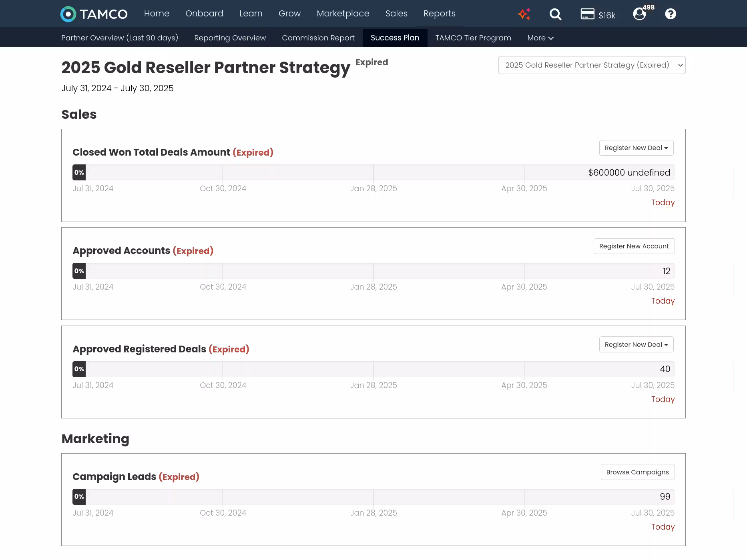Click the Approved Registered Deals heading
Viewport: 747px width, 560px height.
pyautogui.click(x=139, y=349)
